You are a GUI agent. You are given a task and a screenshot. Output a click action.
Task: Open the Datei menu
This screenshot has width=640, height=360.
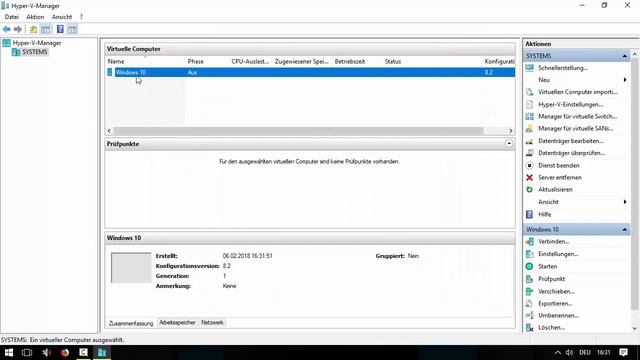pos(11,17)
